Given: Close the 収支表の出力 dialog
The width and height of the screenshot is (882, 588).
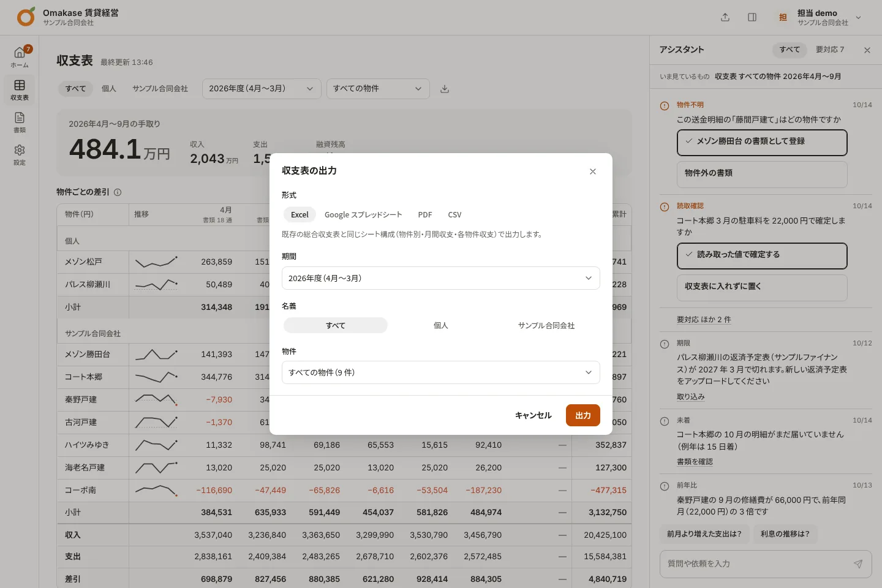Looking at the screenshot, I should tap(593, 171).
